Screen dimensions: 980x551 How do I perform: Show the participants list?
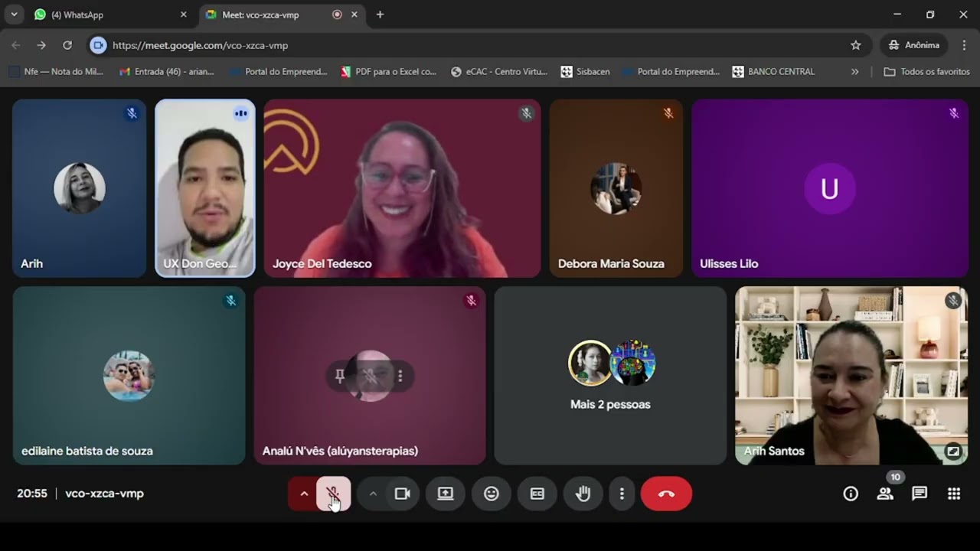(885, 494)
